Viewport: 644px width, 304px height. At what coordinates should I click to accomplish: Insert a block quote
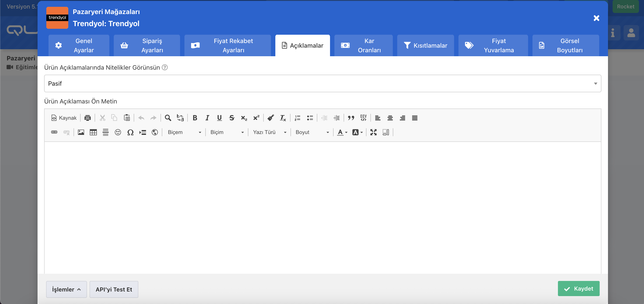(351, 118)
